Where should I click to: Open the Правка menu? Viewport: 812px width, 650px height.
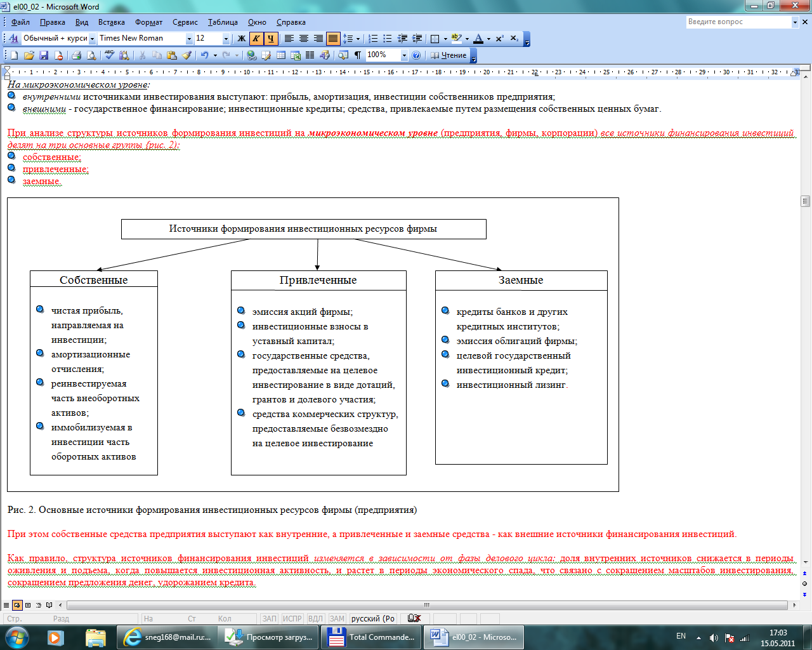(x=53, y=22)
